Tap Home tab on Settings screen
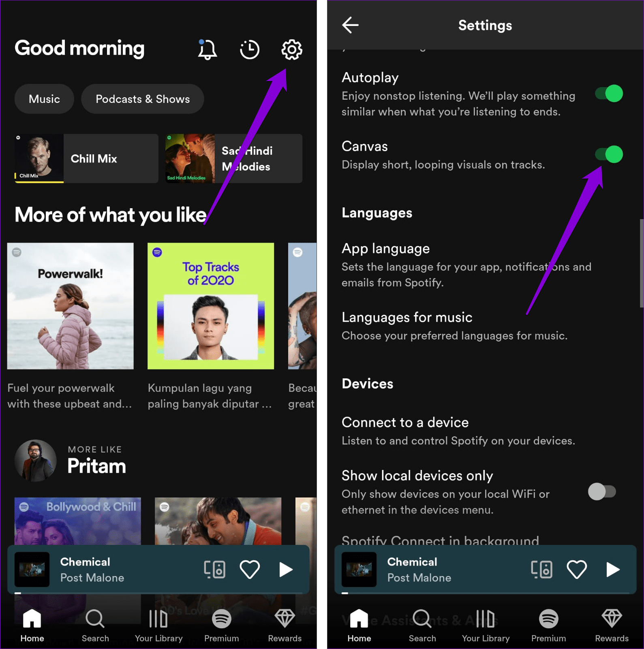Viewport: 644px width, 649px height. pos(359,626)
